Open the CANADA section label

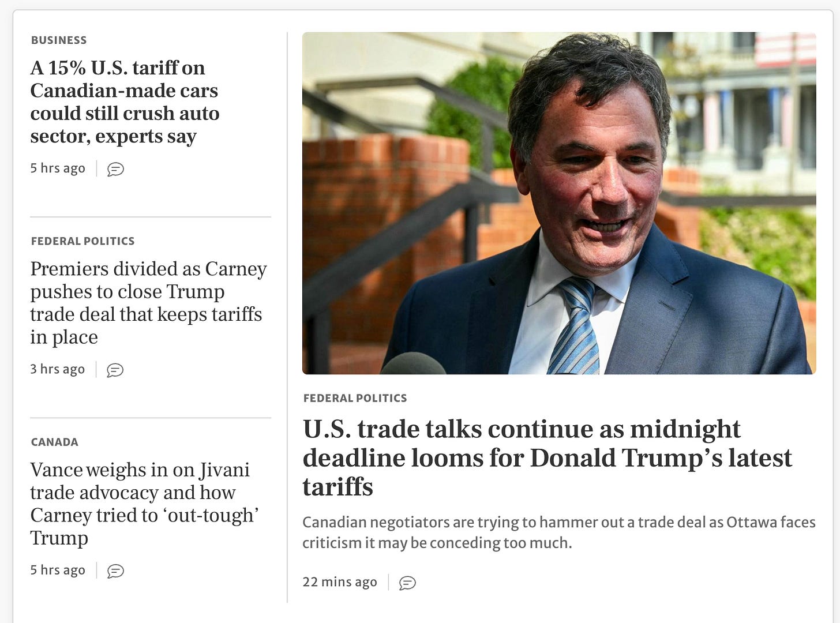pyautogui.click(x=54, y=442)
